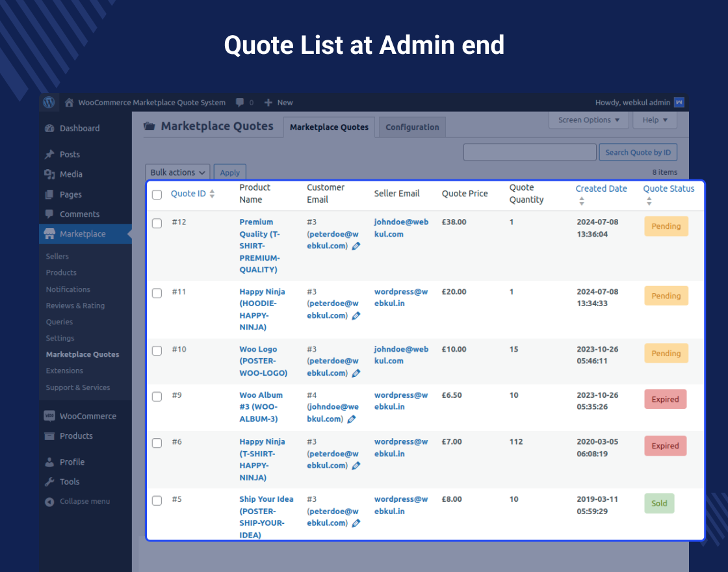This screenshot has width=728, height=572.
Task: Open WooCommerce Marketplace Quote System site link
Action: 151,103
